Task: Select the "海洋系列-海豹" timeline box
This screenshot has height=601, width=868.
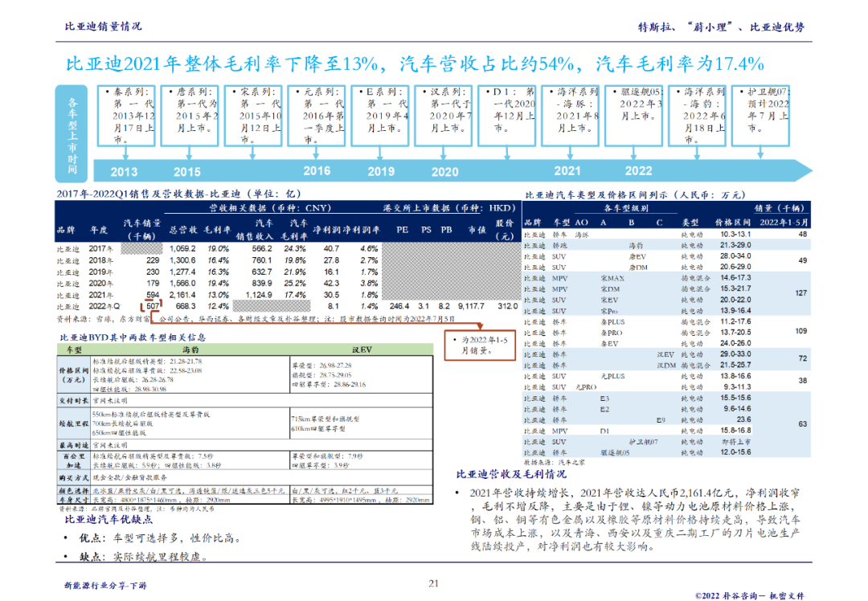Action: tap(697, 116)
